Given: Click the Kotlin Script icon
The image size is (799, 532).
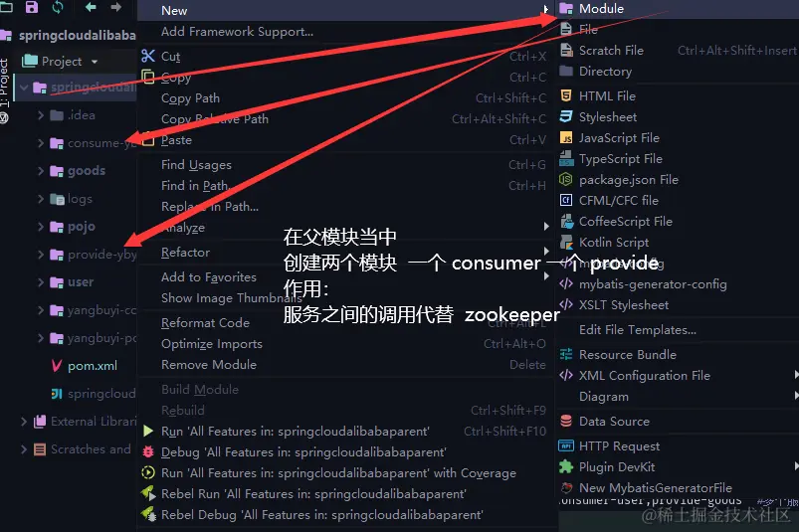Looking at the screenshot, I should [566, 242].
